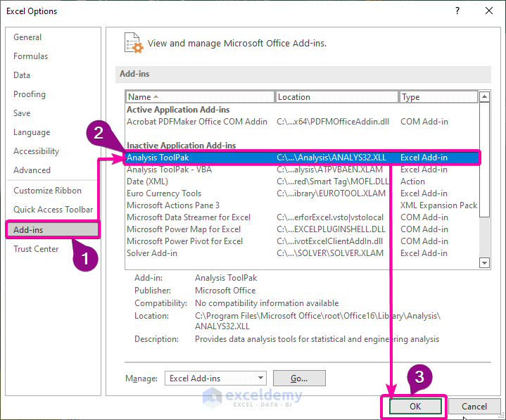The image size is (506, 420).
Task: Select the Solver Add-in row
Action: tap(302, 253)
